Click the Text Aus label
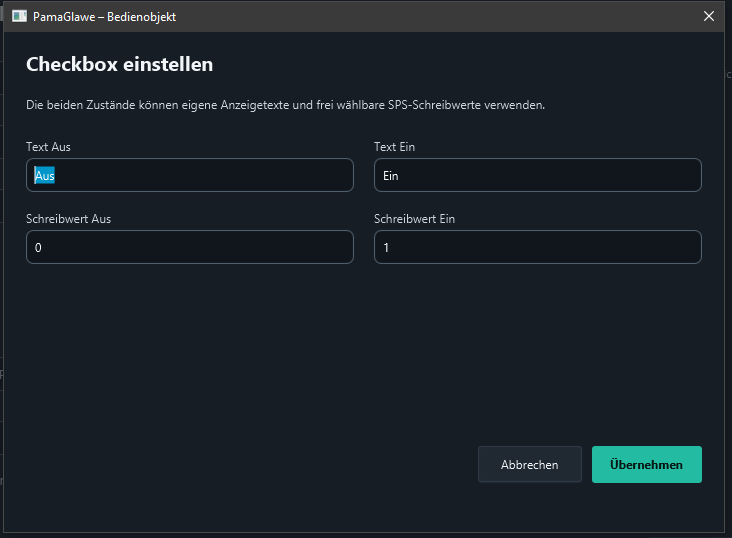732x538 pixels. coord(48,147)
